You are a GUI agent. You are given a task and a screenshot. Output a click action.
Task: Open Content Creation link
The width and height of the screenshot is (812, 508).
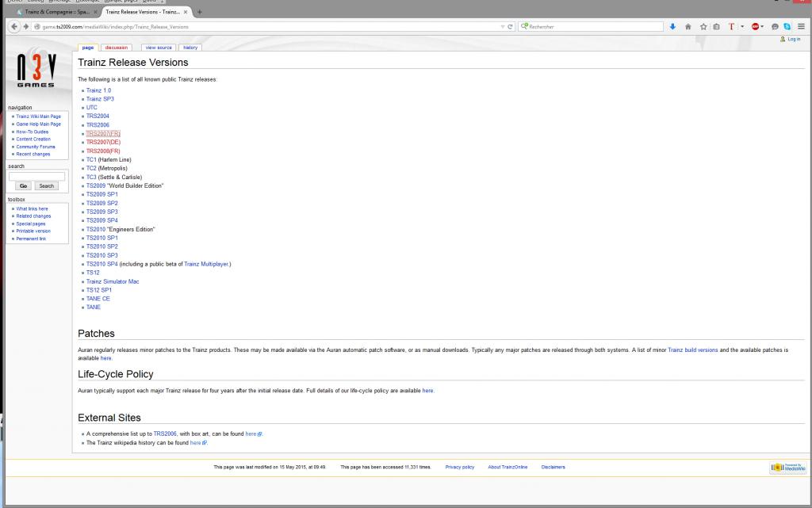(x=33, y=139)
